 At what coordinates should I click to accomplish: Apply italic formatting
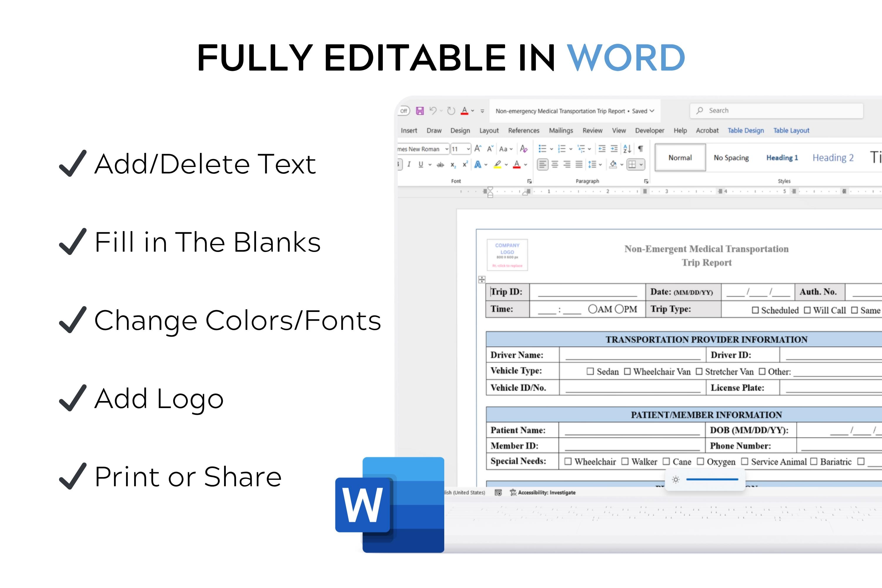pos(409,164)
